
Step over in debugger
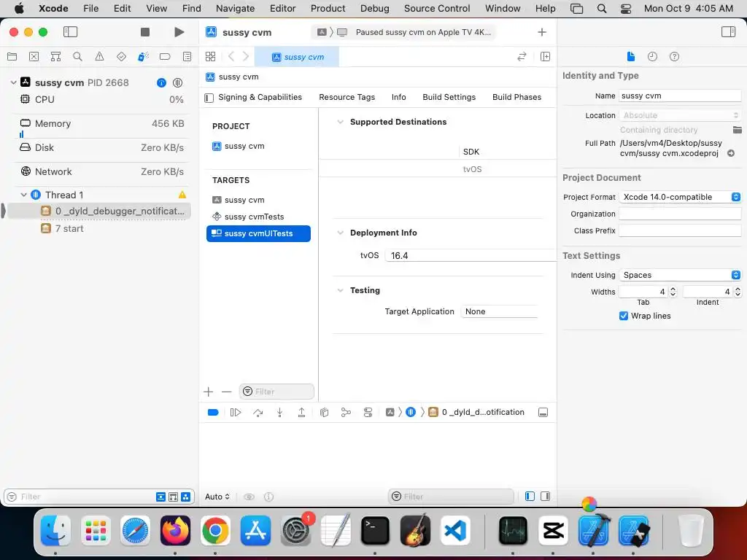tap(258, 413)
